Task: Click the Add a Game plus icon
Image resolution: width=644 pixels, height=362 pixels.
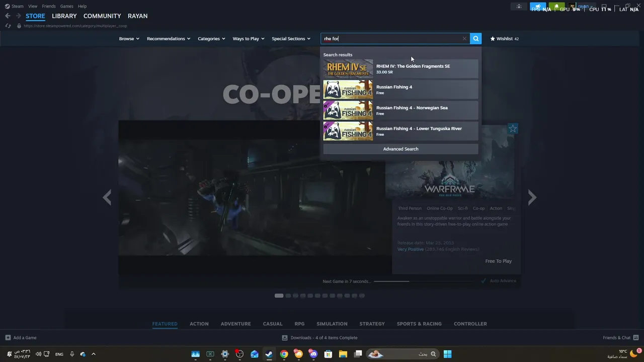Action: point(8,337)
